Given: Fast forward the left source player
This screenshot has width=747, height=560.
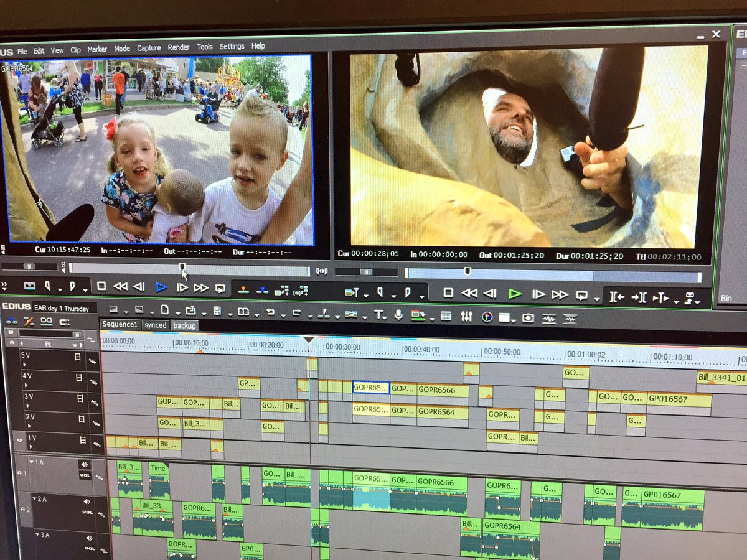Looking at the screenshot, I should coord(201,288).
